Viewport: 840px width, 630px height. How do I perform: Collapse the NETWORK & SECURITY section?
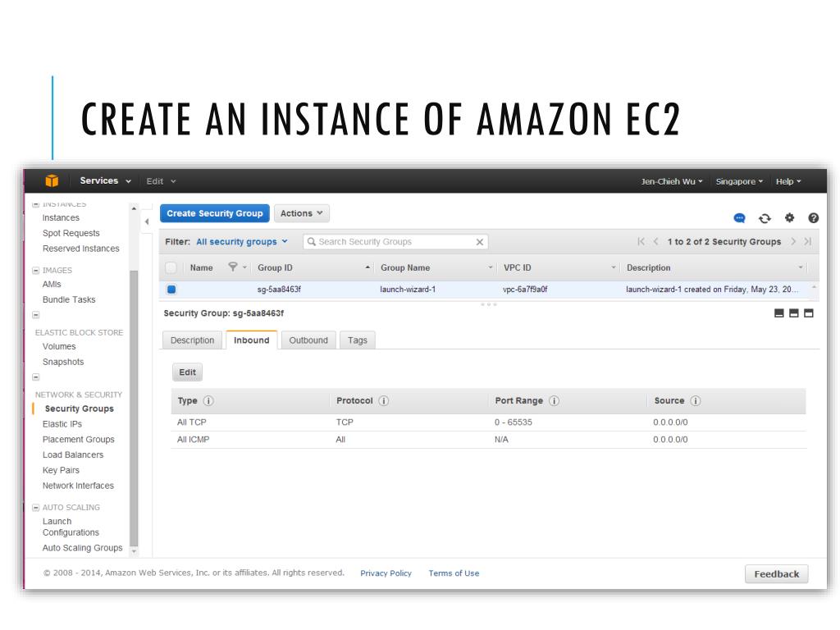tap(36, 377)
